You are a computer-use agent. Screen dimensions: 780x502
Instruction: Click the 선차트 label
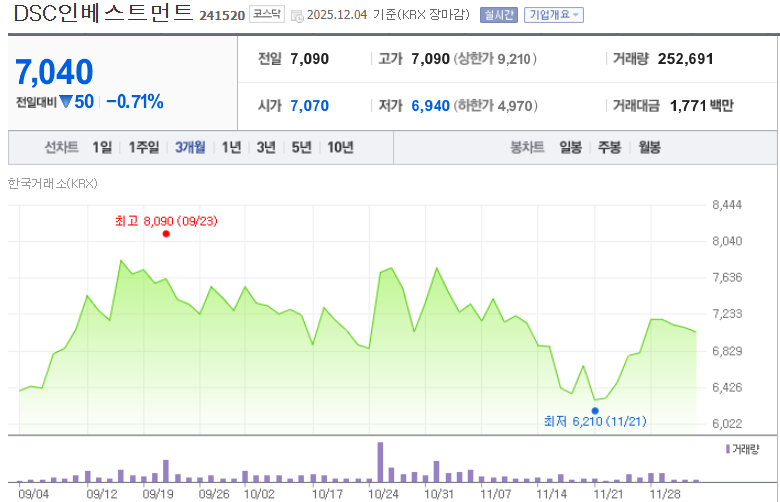[62, 147]
